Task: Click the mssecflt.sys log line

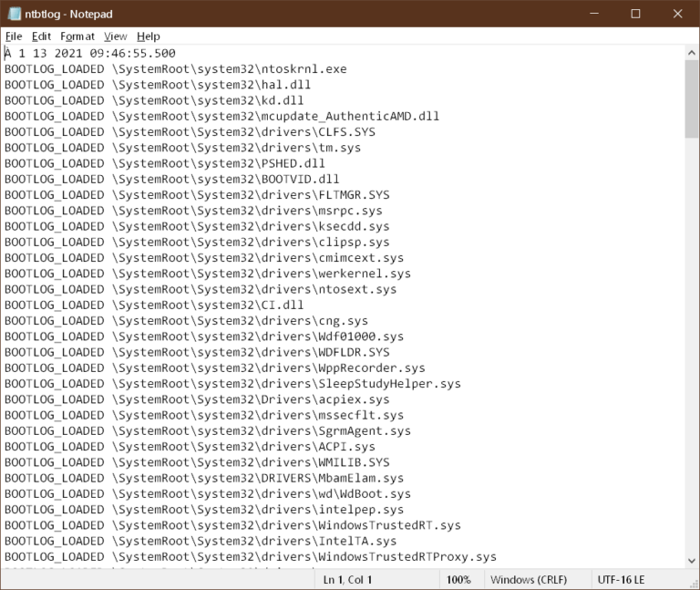Action: 204,415
